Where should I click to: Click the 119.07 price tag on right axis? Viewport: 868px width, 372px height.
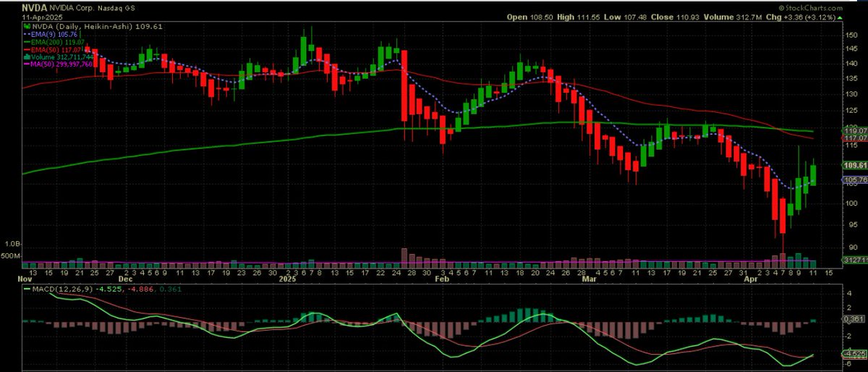click(855, 131)
